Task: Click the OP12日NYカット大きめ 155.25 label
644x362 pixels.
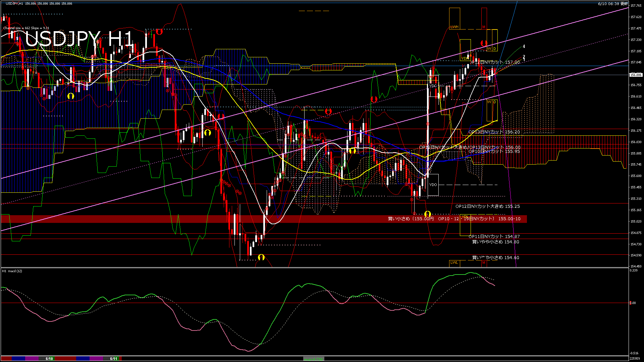Action: (x=487, y=206)
